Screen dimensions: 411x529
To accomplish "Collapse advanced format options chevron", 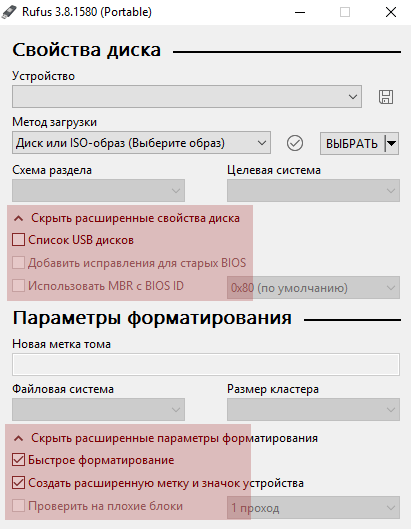I will click(19, 438).
